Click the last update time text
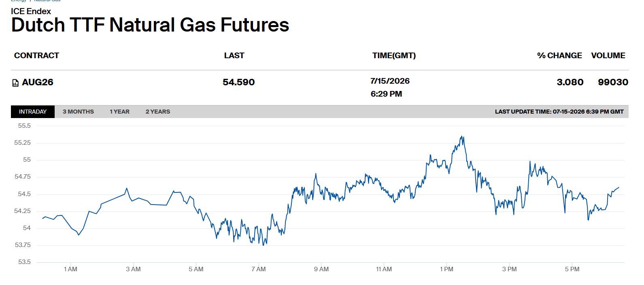Viewport: 644px width, 285px height. tap(559, 112)
